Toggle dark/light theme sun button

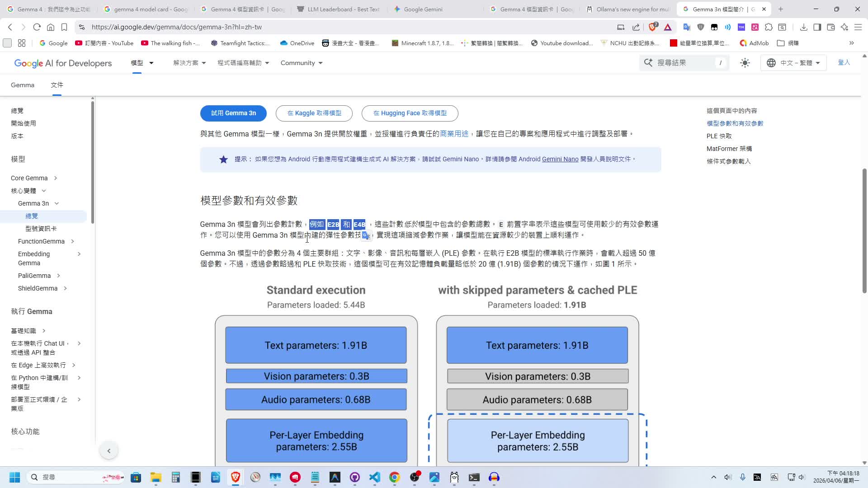coord(745,63)
